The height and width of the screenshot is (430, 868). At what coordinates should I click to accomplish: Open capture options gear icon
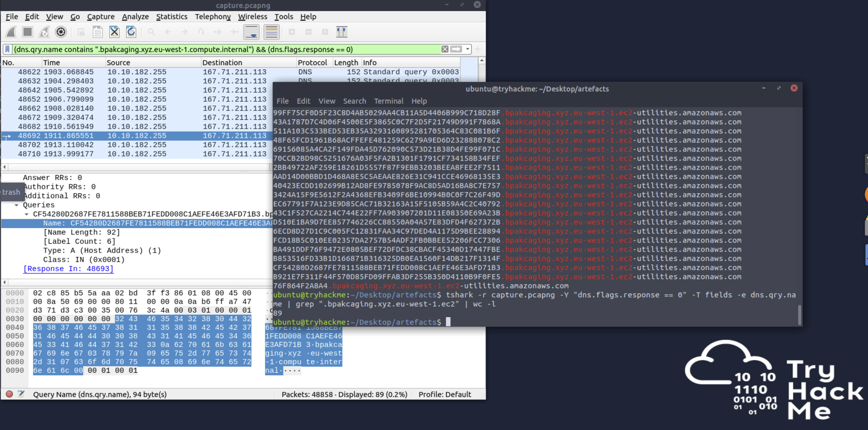[61, 32]
